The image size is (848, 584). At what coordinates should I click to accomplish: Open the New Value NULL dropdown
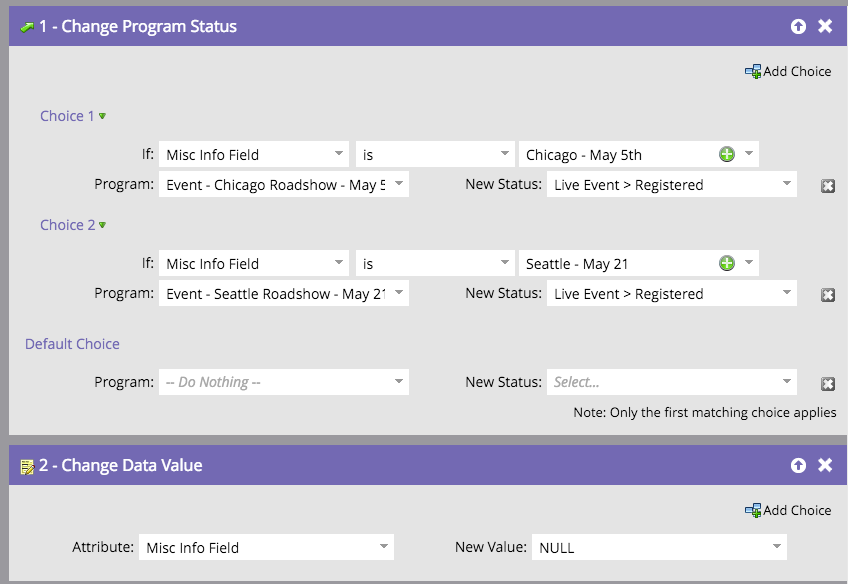pyautogui.click(x=659, y=547)
